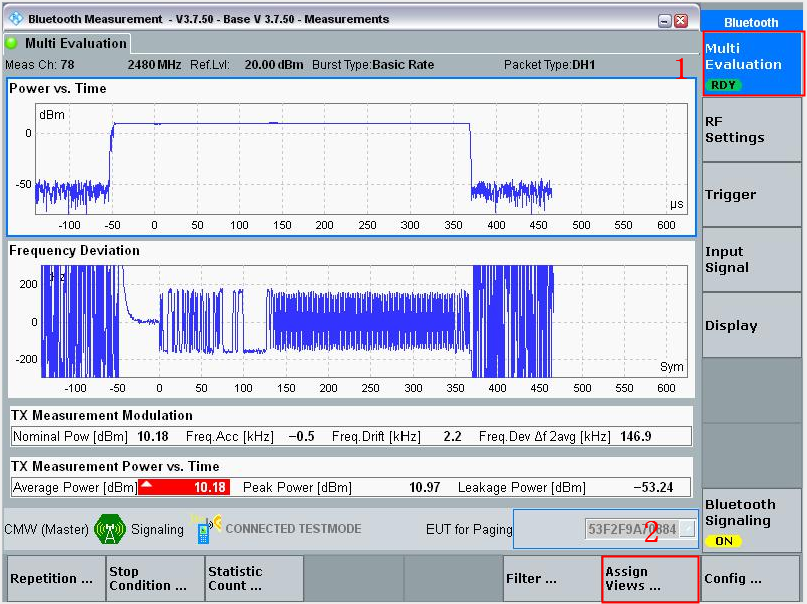Click the red Average Power value 10.18

[184, 487]
